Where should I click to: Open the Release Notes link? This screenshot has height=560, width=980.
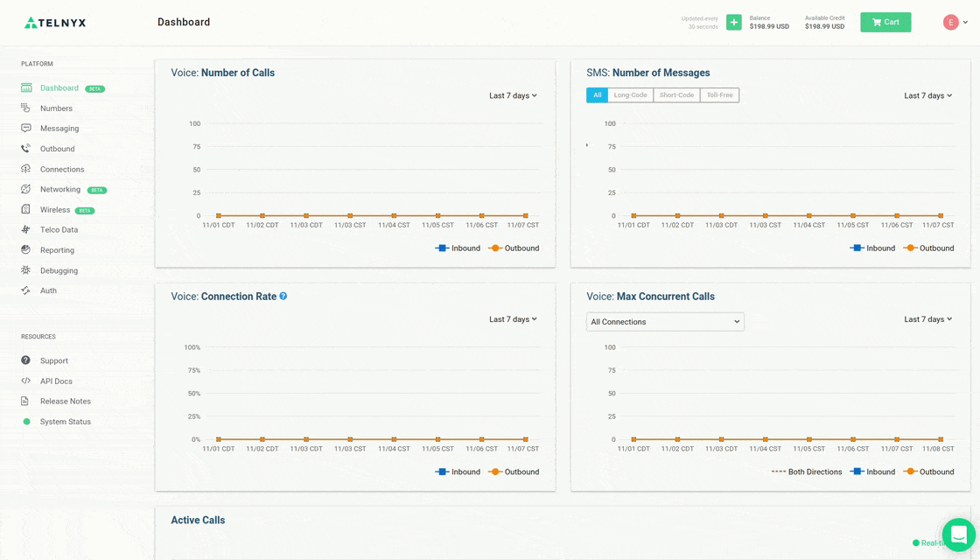tap(66, 402)
